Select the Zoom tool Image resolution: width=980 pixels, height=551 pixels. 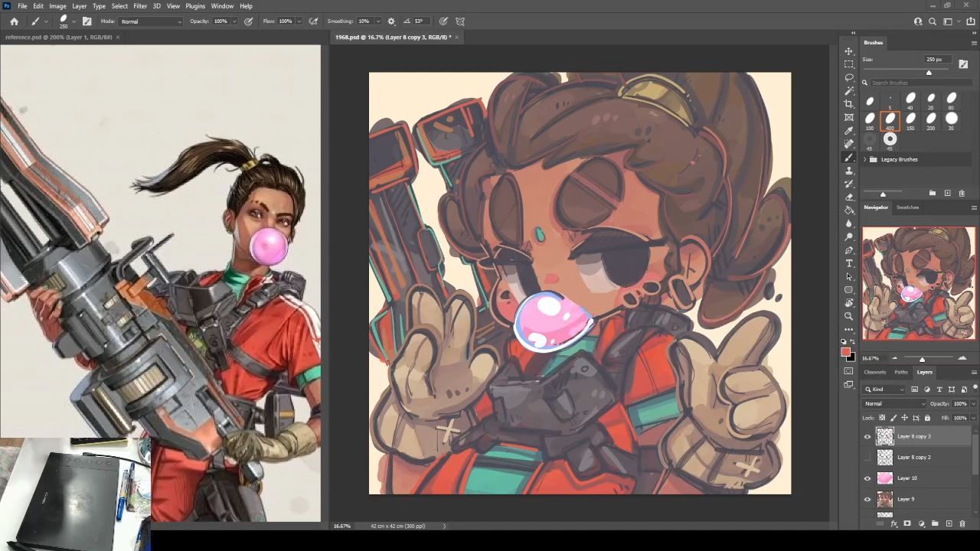pos(848,316)
